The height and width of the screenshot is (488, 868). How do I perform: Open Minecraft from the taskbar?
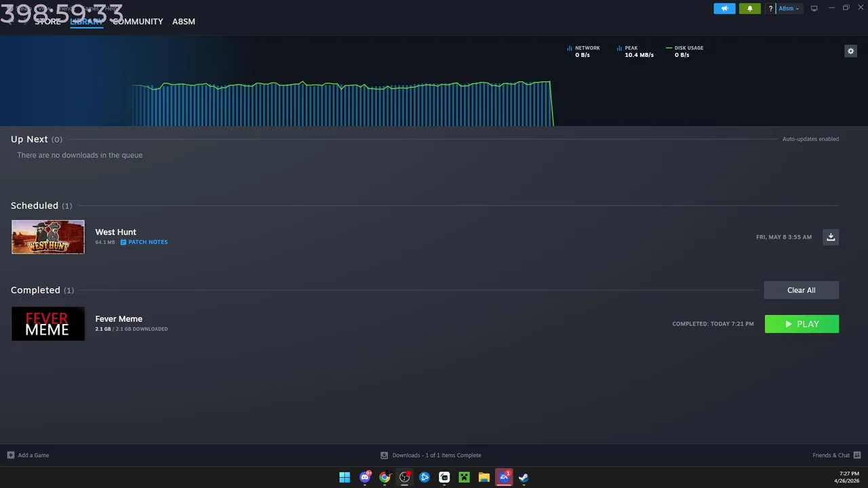pyautogui.click(x=464, y=477)
